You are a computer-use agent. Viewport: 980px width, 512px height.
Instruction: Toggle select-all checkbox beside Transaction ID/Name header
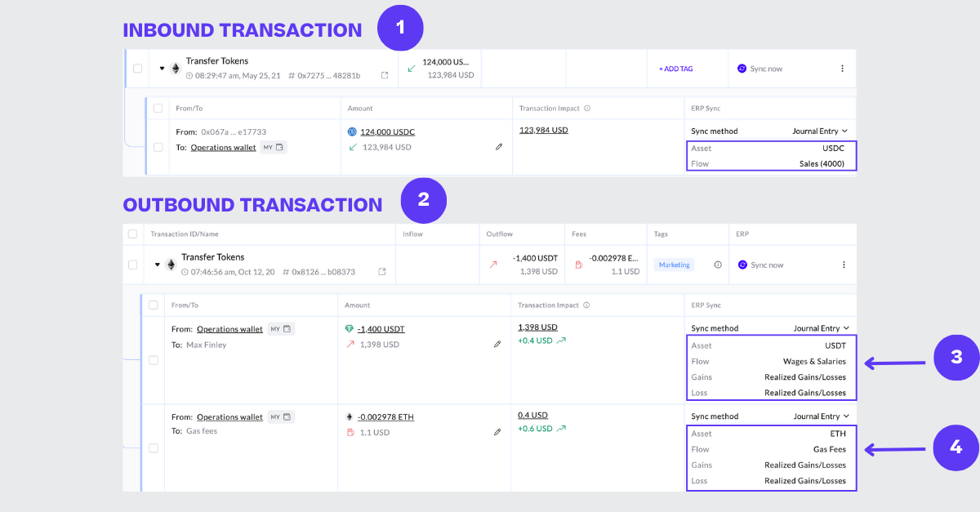coord(133,234)
